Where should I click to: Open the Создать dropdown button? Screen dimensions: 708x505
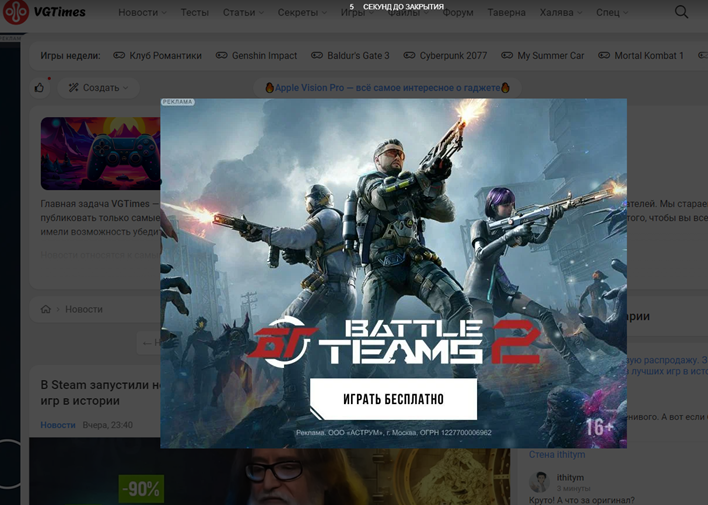(x=98, y=88)
